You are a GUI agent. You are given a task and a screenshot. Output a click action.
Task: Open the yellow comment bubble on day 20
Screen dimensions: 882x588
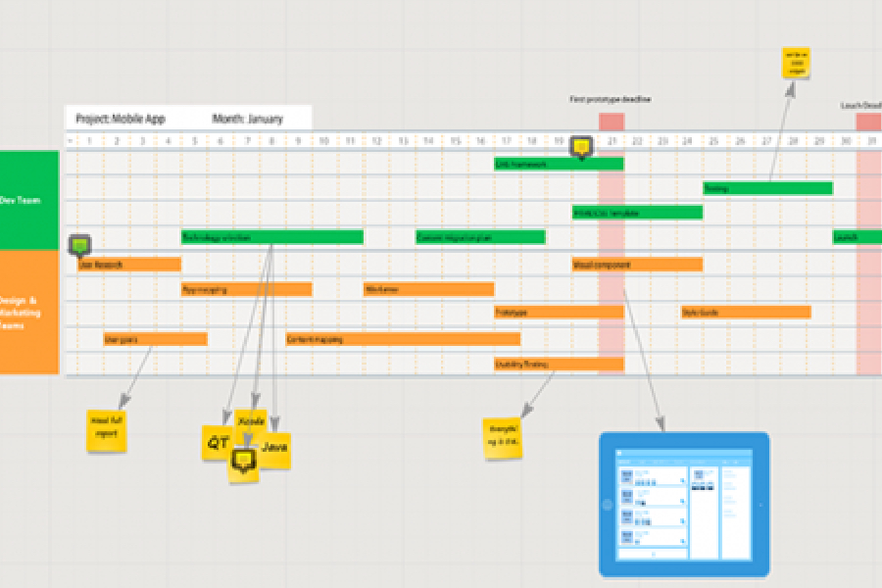tap(581, 147)
